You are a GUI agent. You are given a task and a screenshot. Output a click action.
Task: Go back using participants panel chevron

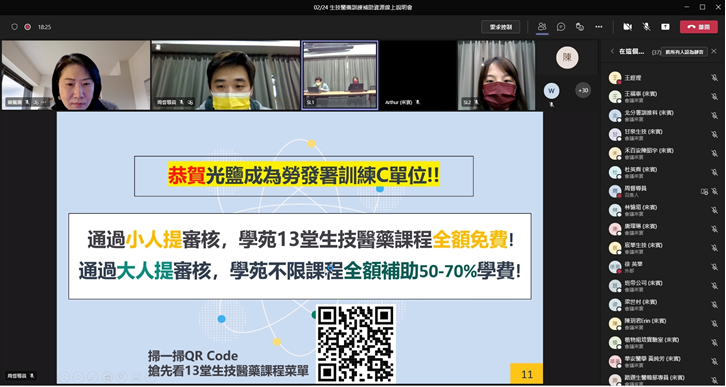[612, 51]
